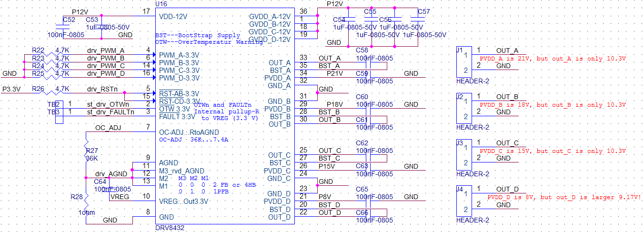The height and width of the screenshot is (232, 644).
Task: Click the GVDD_A-12V pin label
Action: [270, 17]
